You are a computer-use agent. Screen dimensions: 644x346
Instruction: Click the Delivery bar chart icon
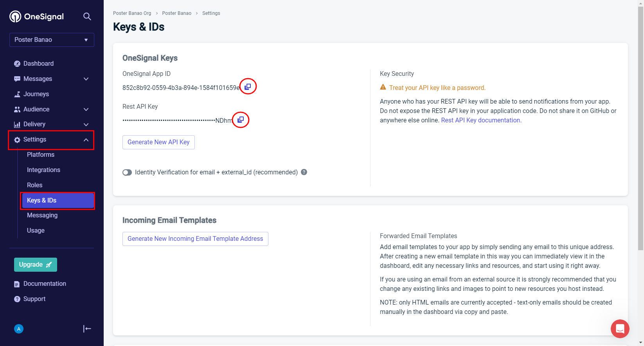point(17,125)
